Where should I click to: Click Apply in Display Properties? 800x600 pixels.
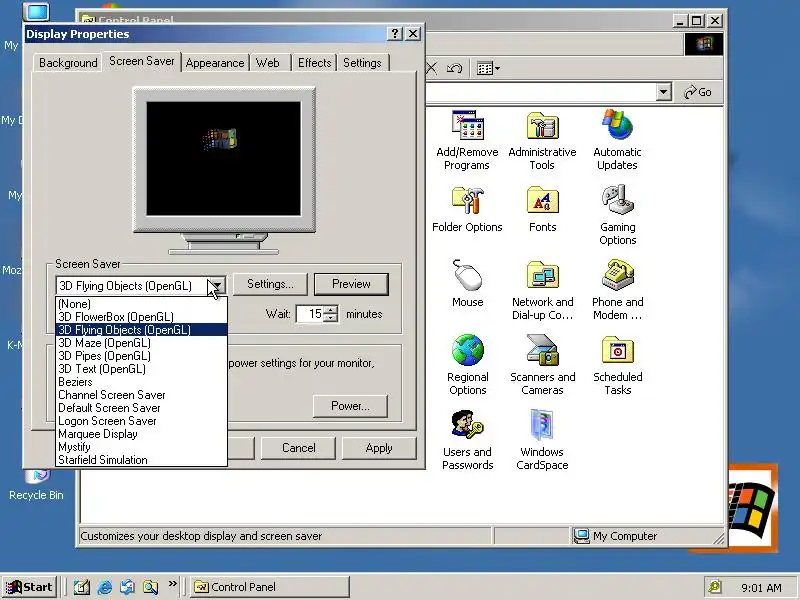(379, 448)
